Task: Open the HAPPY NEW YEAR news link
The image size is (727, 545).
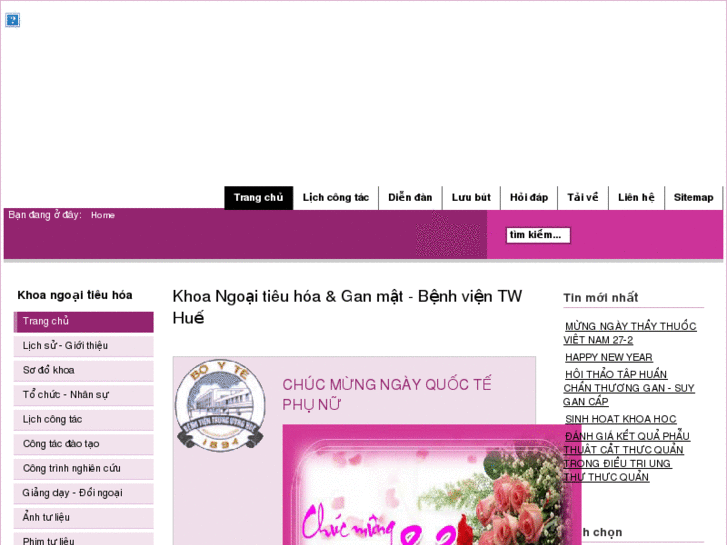Action: tap(609, 357)
